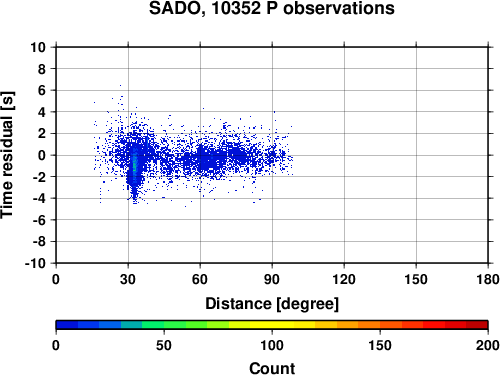Select the 'Distance [degree]' axis label

click(272, 304)
